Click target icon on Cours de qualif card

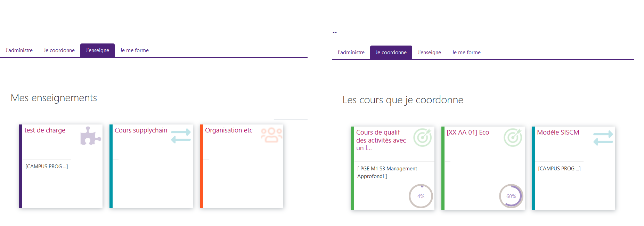click(422, 138)
